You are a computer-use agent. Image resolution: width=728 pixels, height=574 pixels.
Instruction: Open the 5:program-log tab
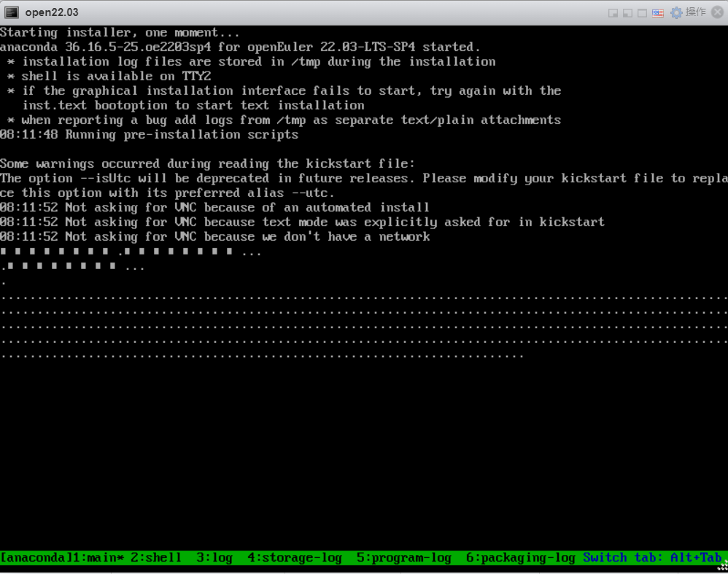404,558
